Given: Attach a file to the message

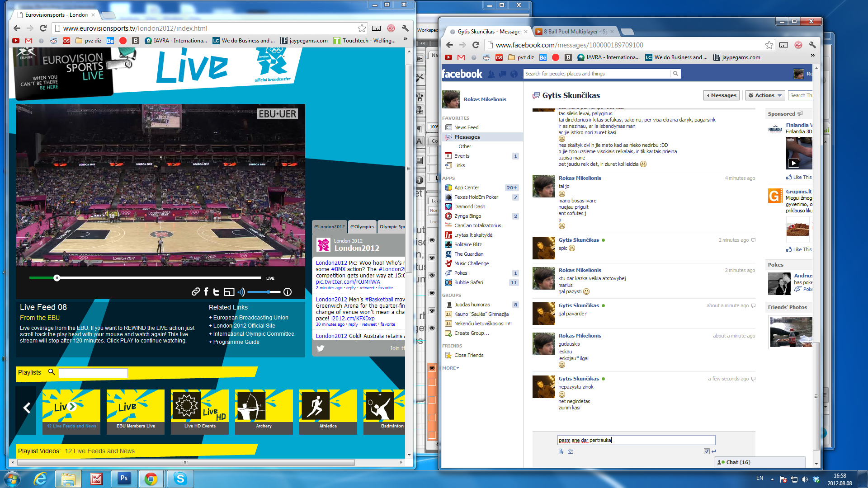Looking at the screenshot, I should coord(561,451).
